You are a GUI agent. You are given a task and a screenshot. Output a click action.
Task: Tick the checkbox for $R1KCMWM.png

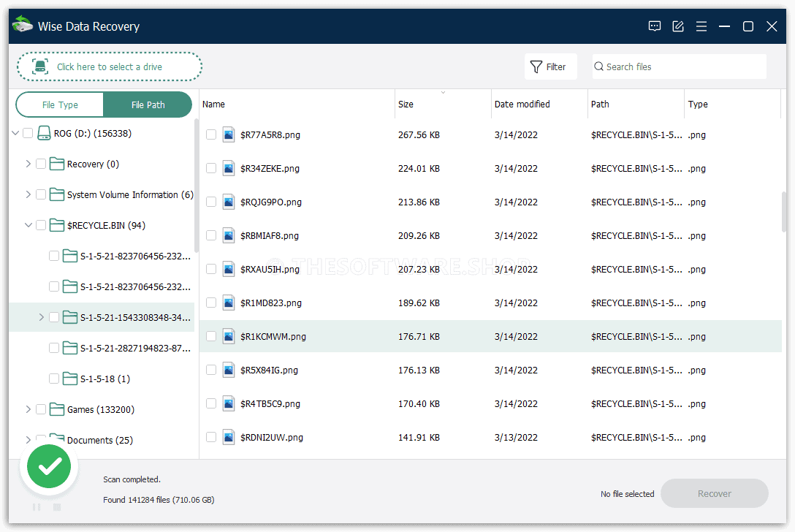pos(211,336)
